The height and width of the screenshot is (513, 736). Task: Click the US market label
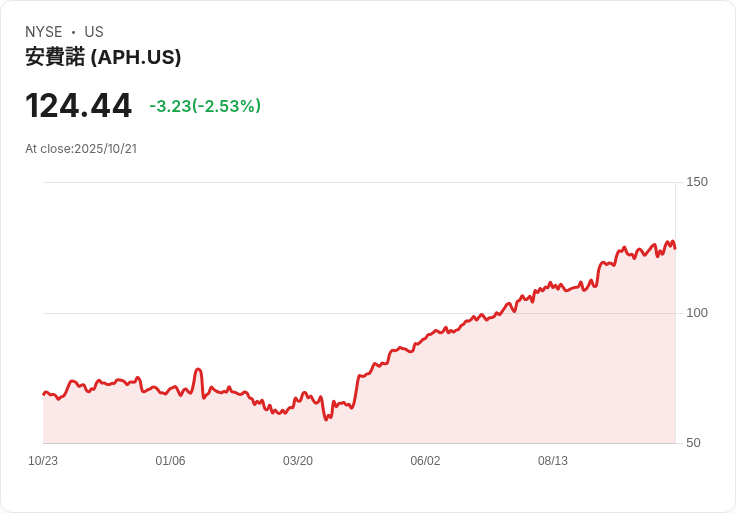(x=94, y=32)
